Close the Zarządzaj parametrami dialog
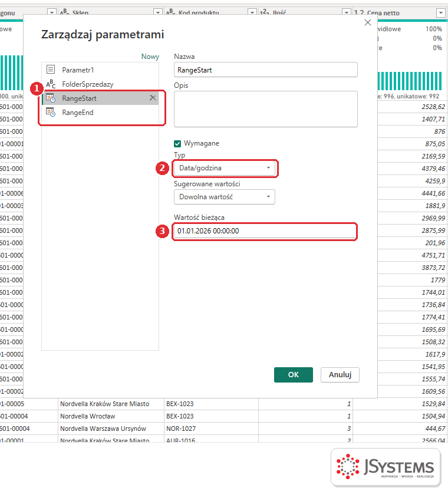Image resolution: width=448 pixels, height=491 pixels. (x=368, y=22)
